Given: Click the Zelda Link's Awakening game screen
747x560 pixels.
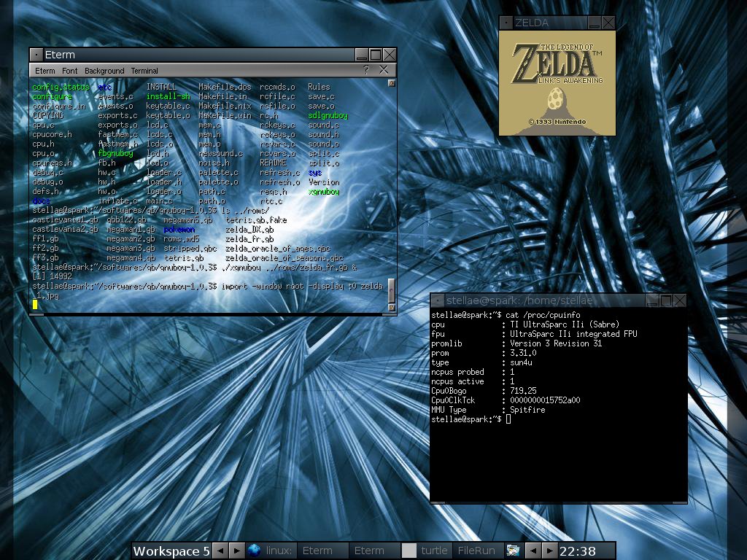Looking at the screenshot, I should pyautogui.click(x=557, y=83).
